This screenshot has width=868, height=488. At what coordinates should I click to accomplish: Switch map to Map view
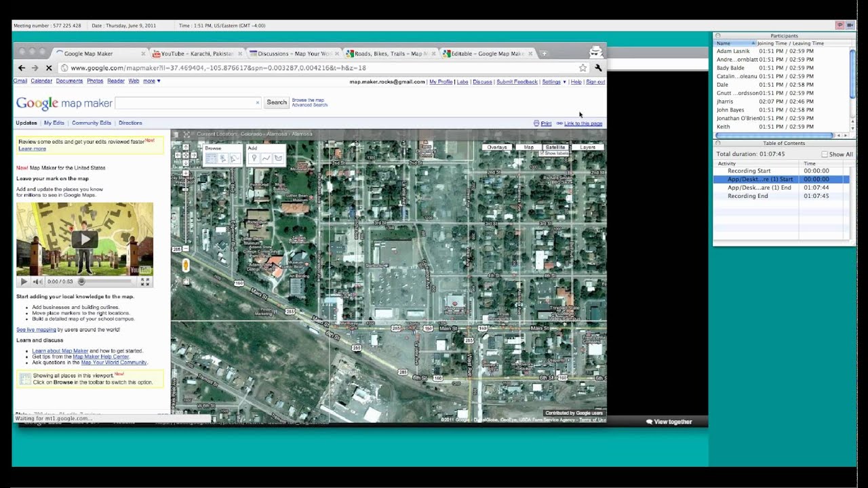click(x=528, y=147)
